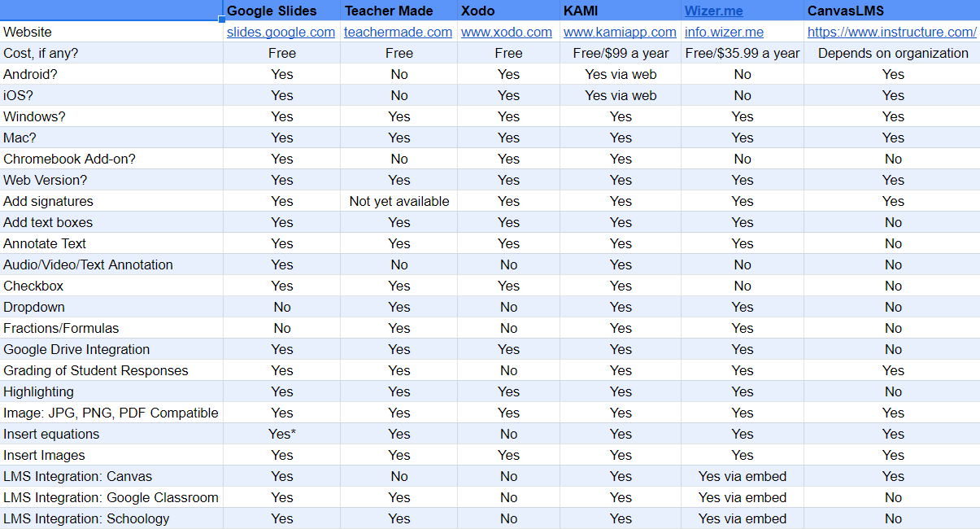Open the instructure.com website link

[x=892, y=32]
